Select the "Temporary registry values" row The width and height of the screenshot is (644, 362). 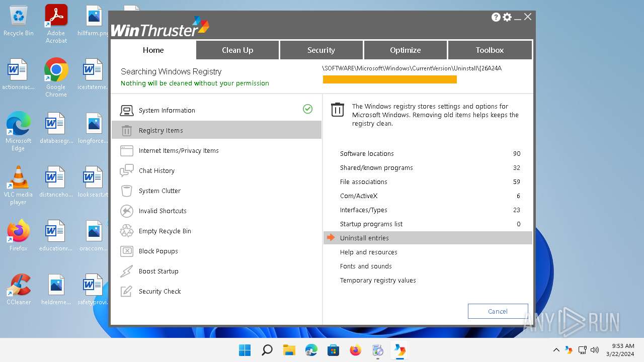428,281
